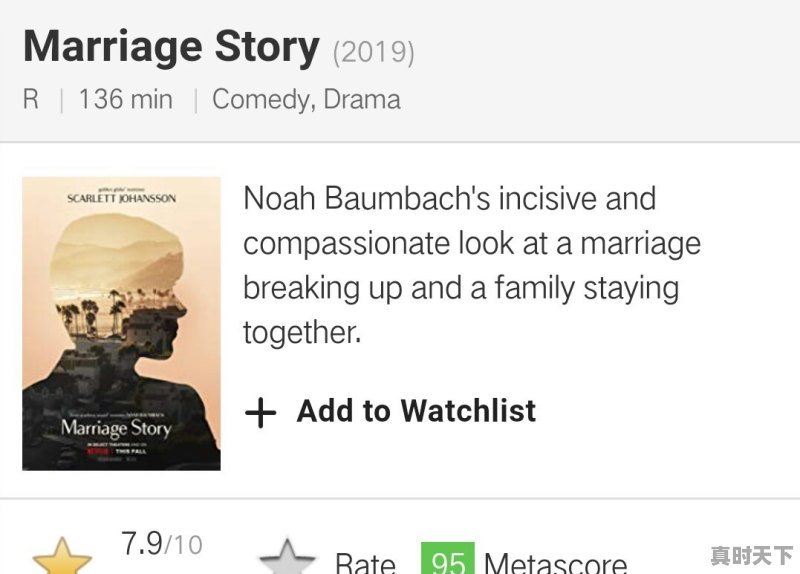Image resolution: width=800 pixels, height=574 pixels.
Task: Click the Marriage Story title on the poster
Action: tap(116, 429)
